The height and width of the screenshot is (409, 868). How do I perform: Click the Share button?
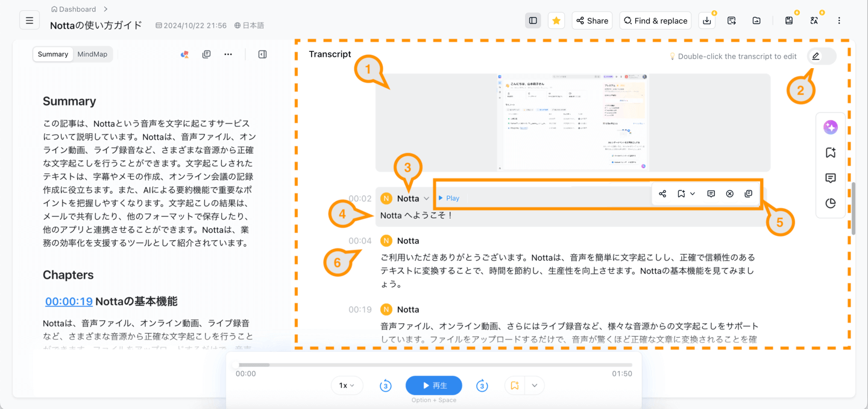click(592, 21)
